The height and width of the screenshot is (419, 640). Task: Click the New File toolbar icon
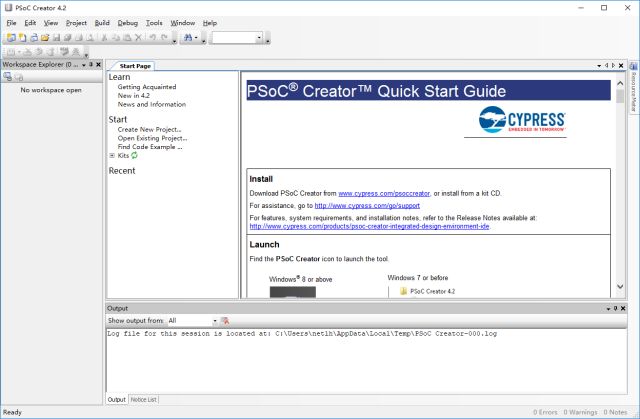point(22,38)
